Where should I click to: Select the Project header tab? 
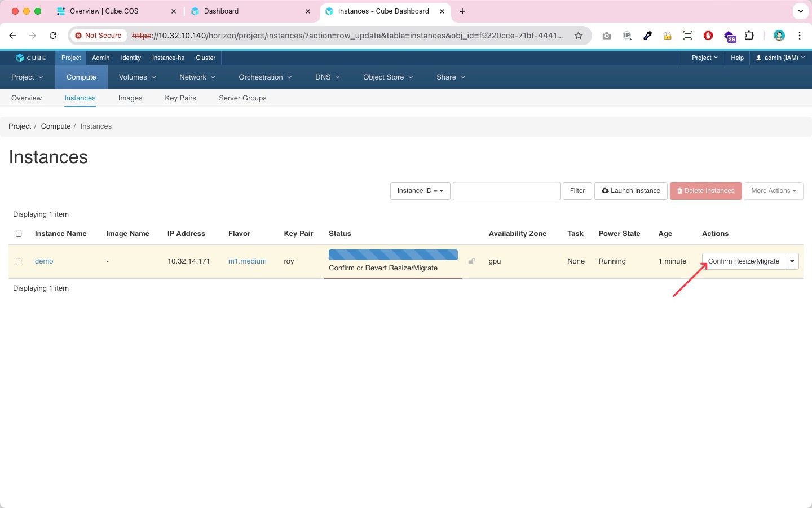71,58
